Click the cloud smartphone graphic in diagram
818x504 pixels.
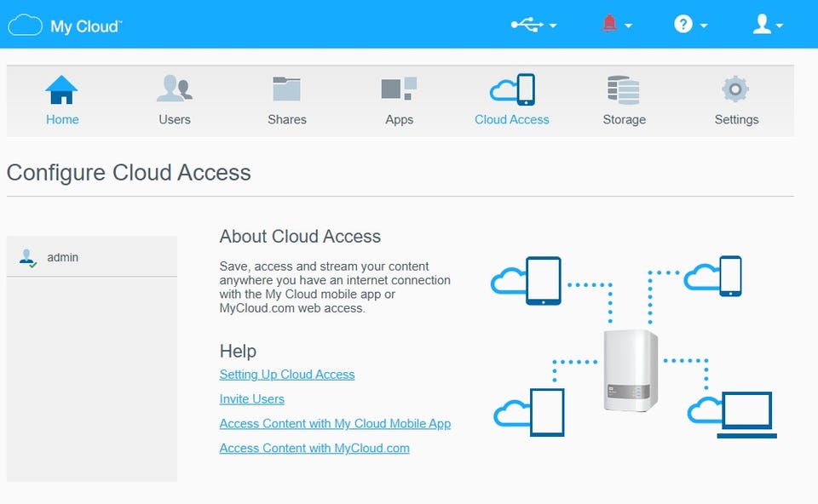pos(712,276)
